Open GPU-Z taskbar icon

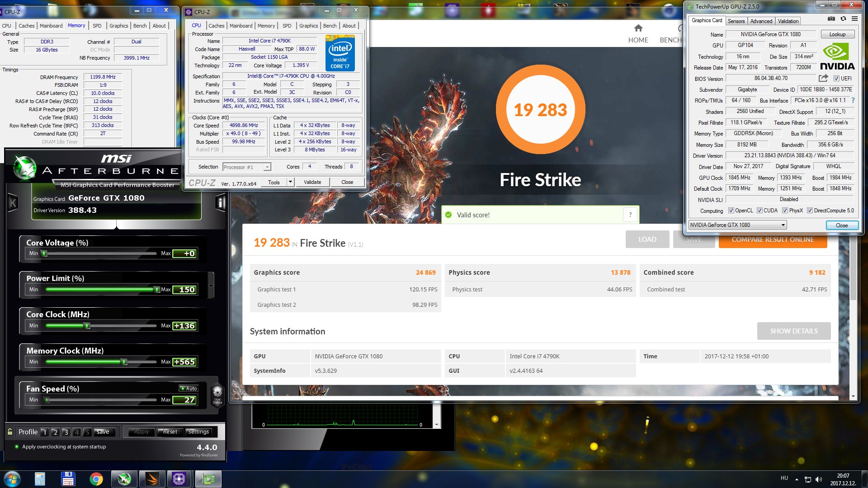(x=208, y=479)
